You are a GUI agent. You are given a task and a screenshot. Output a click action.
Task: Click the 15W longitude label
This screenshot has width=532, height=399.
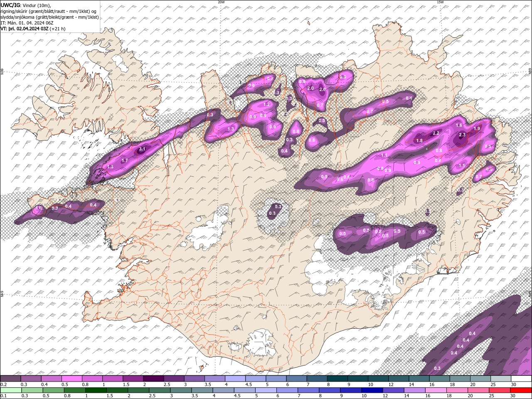(440, 2)
